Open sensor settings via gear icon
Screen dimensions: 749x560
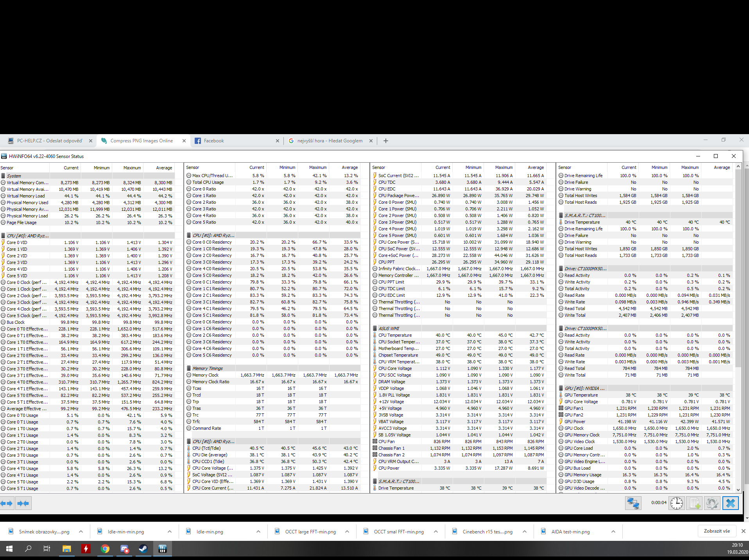tap(712, 503)
